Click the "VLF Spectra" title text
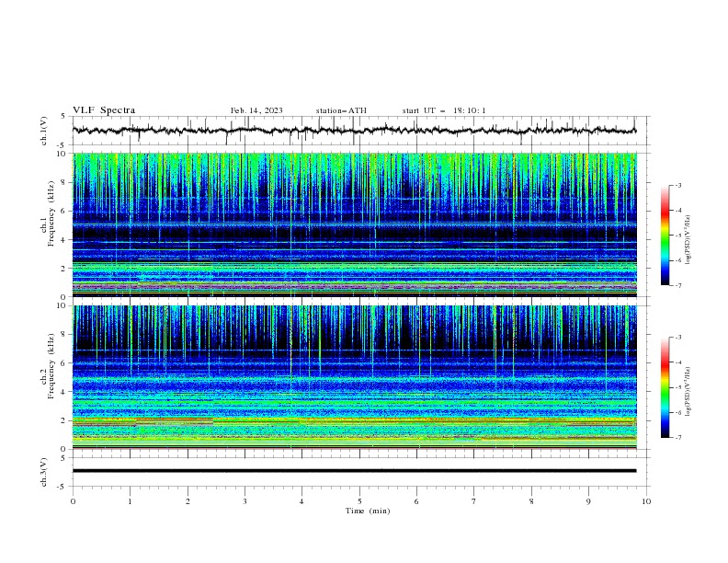 coord(104,110)
